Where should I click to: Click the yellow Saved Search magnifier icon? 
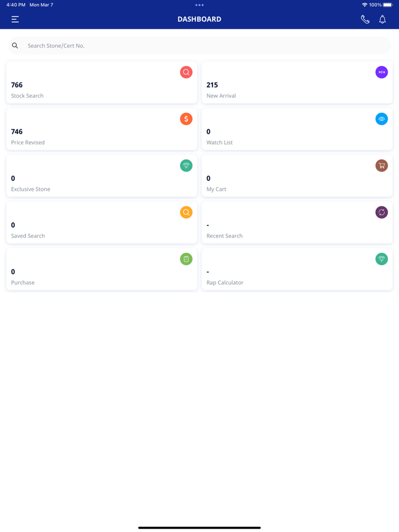point(186,212)
